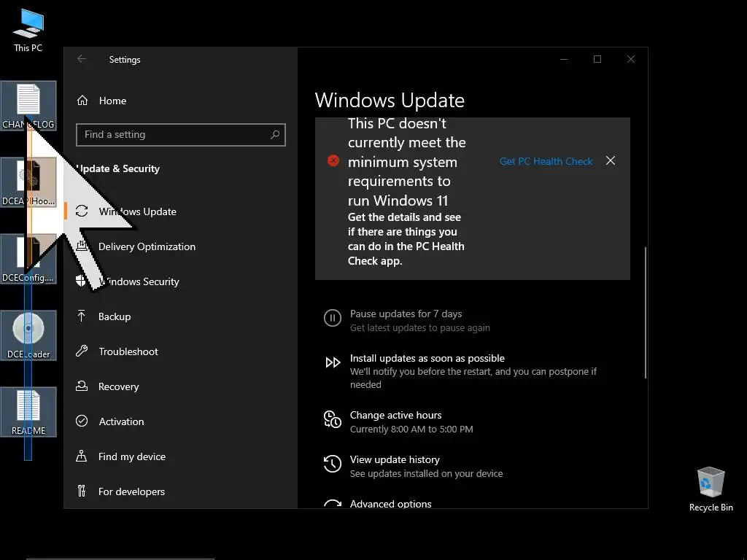Select the DCEConfig desktop file
Screen dimensions: 747x560
(28, 259)
